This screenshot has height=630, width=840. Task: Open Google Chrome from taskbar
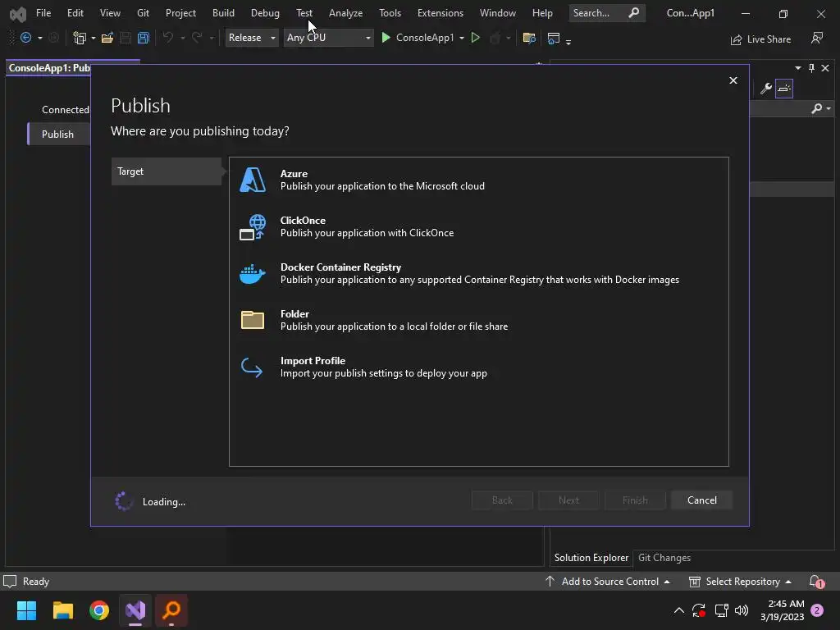(x=99, y=610)
